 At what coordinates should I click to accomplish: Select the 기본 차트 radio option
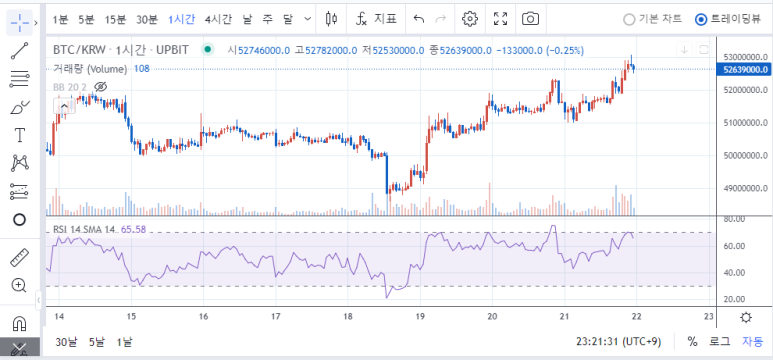point(653,19)
